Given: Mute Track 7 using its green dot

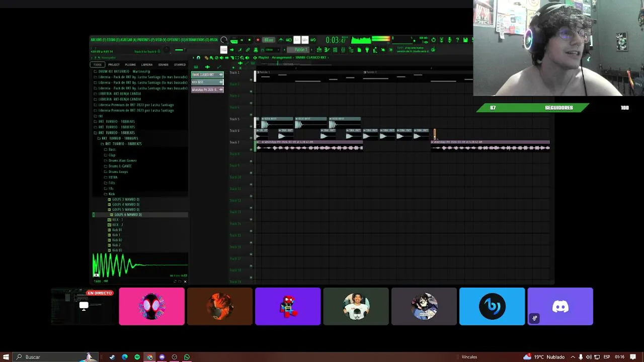Looking at the screenshot, I should pyautogui.click(x=251, y=149).
